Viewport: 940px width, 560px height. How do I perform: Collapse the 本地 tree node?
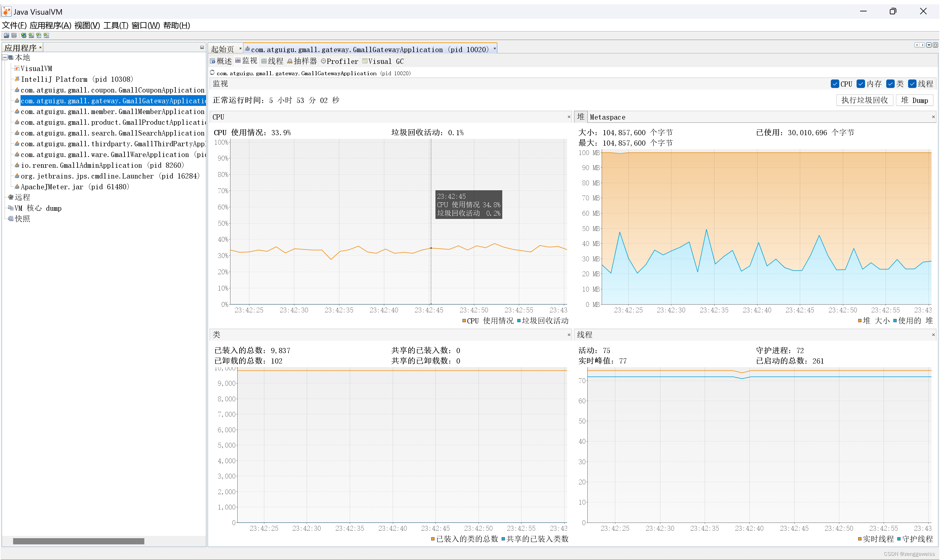[5, 58]
